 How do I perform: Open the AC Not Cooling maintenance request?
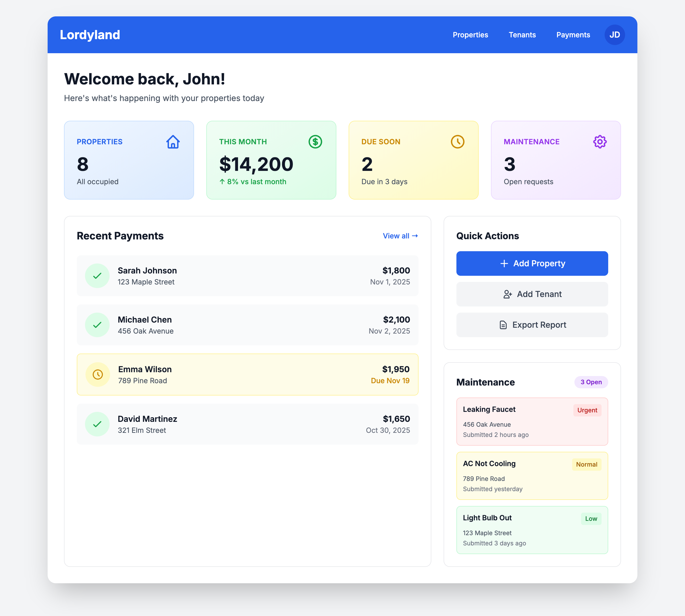coord(532,476)
